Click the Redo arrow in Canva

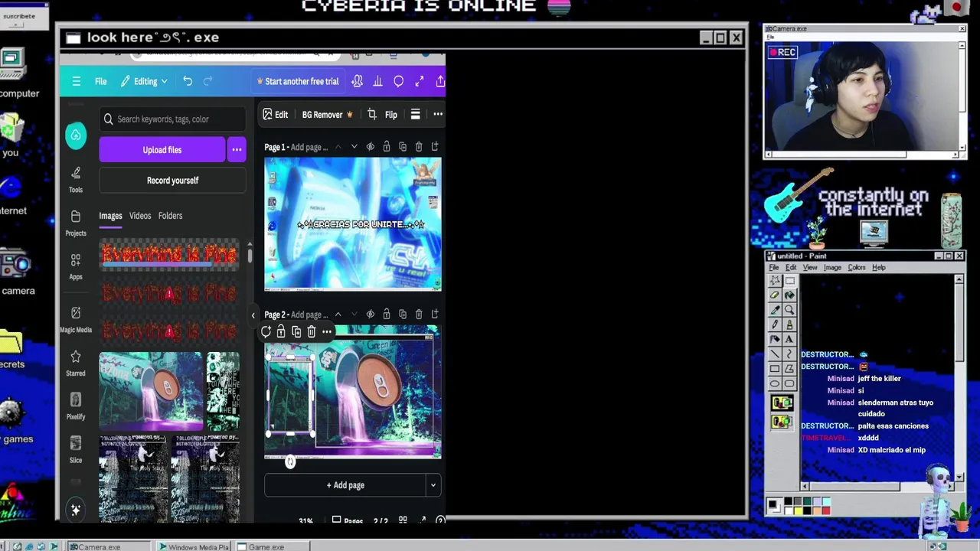tap(207, 81)
